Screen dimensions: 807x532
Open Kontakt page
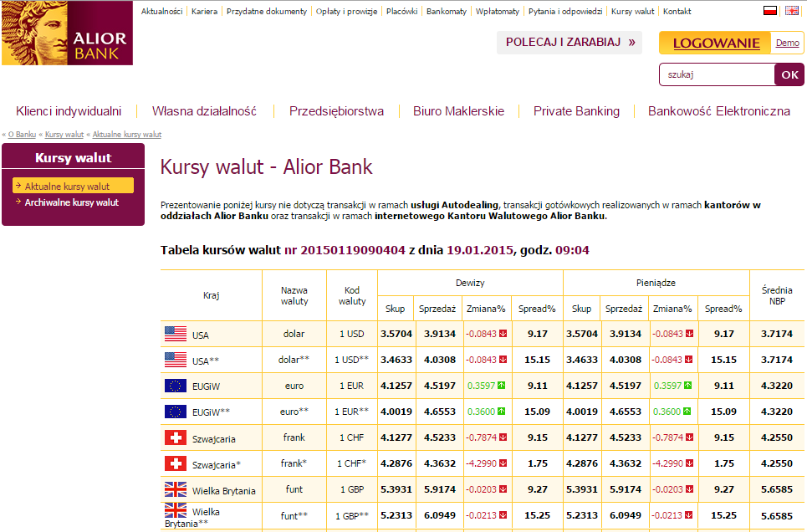pyautogui.click(x=677, y=12)
